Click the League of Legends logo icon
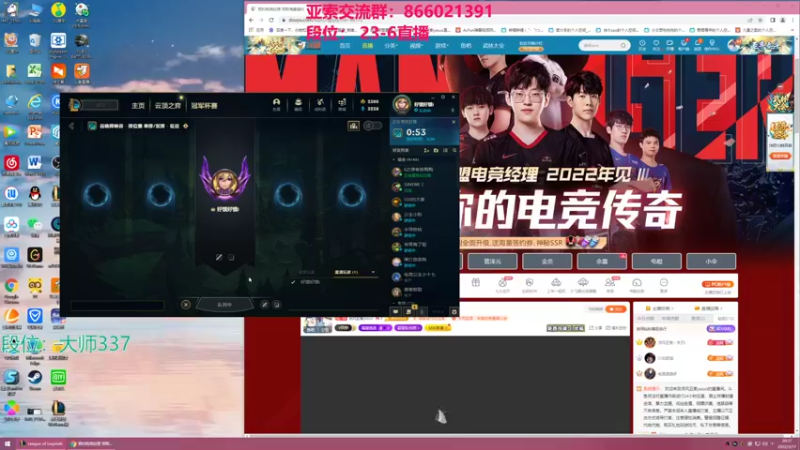The height and width of the screenshot is (450, 800). (75, 105)
